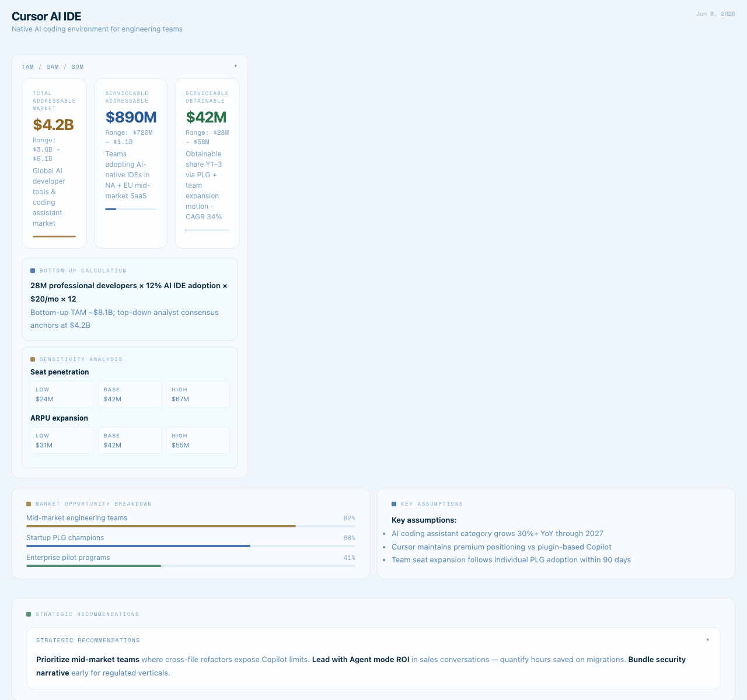
Task: Click 'Range: $28M – $58M' text
Action: pos(207,137)
